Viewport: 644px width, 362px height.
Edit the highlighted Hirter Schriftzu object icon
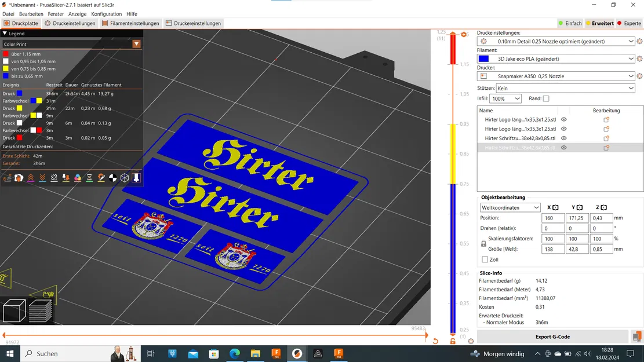click(x=606, y=148)
